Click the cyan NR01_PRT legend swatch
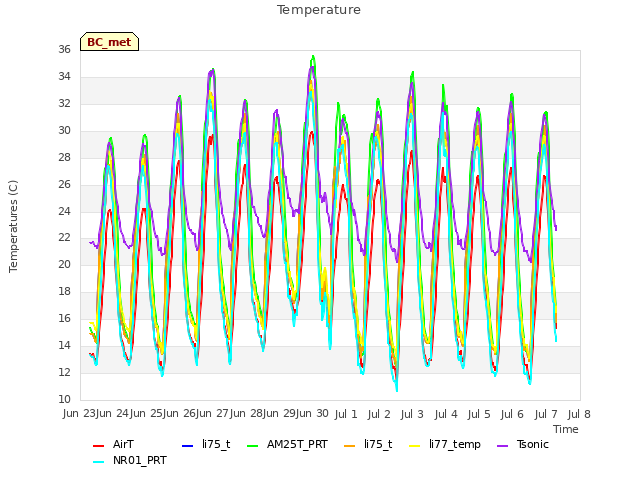Image resolution: width=640 pixels, height=480 pixels. click(x=98, y=462)
